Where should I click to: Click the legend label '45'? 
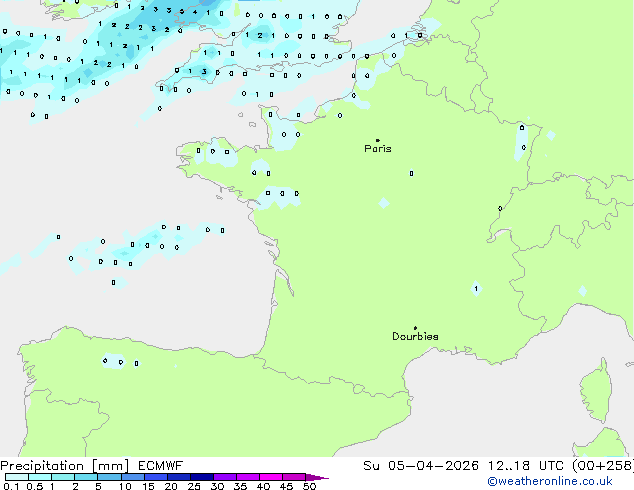[286, 486]
